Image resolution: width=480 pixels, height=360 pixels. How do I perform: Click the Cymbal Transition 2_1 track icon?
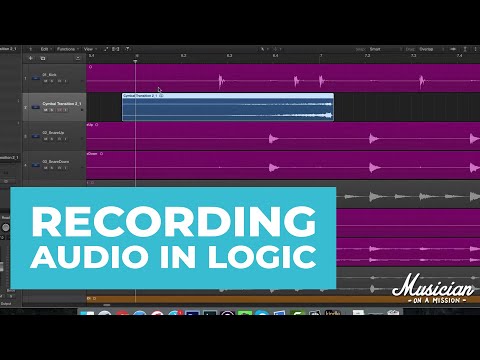pyautogui.click(x=36, y=107)
